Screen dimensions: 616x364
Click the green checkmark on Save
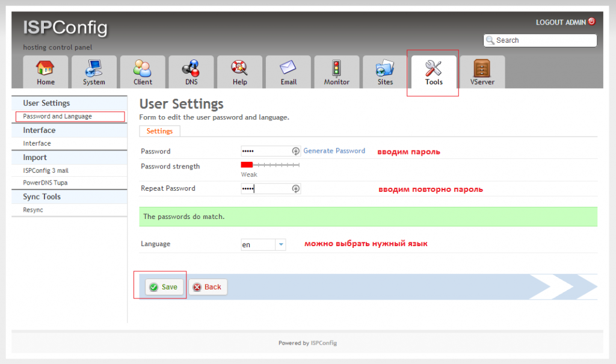click(154, 288)
